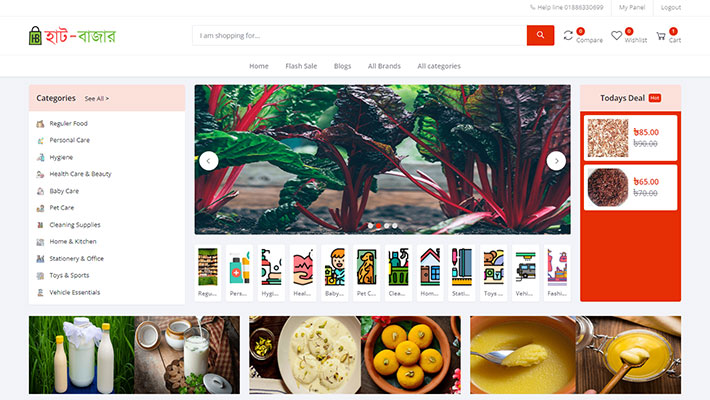This screenshot has width=710, height=400.
Task: Go to next banner slide arrow
Action: (556, 161)
